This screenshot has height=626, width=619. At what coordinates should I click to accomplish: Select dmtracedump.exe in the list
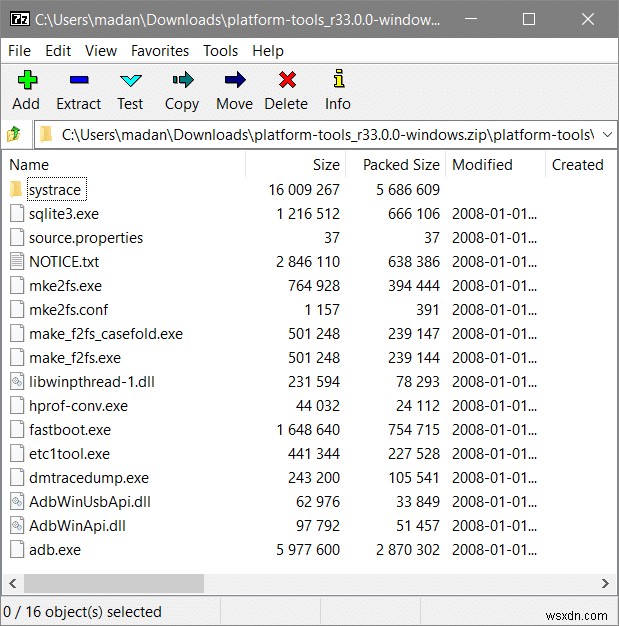pos(89,477)
